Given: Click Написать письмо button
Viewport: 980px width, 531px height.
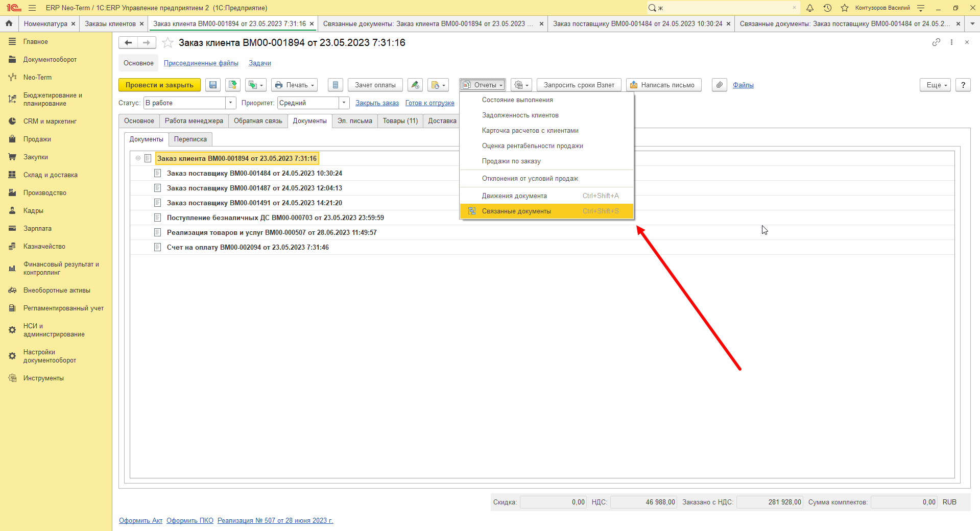Looking at the screenshot, I should click(x=664, y=85).
